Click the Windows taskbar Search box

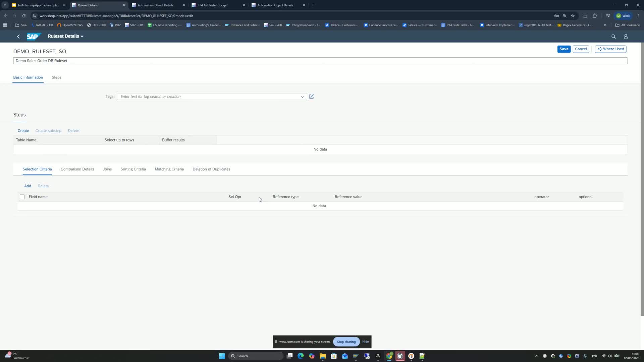coord(256,356)
